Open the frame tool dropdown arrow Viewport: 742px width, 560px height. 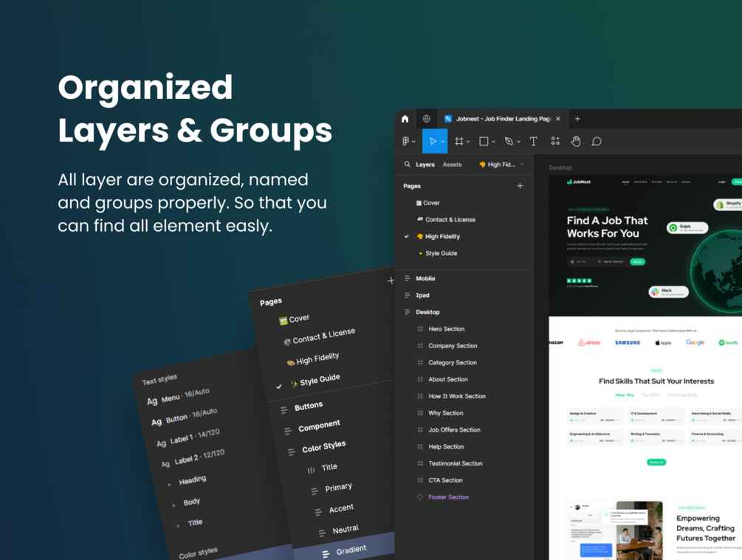468,142
